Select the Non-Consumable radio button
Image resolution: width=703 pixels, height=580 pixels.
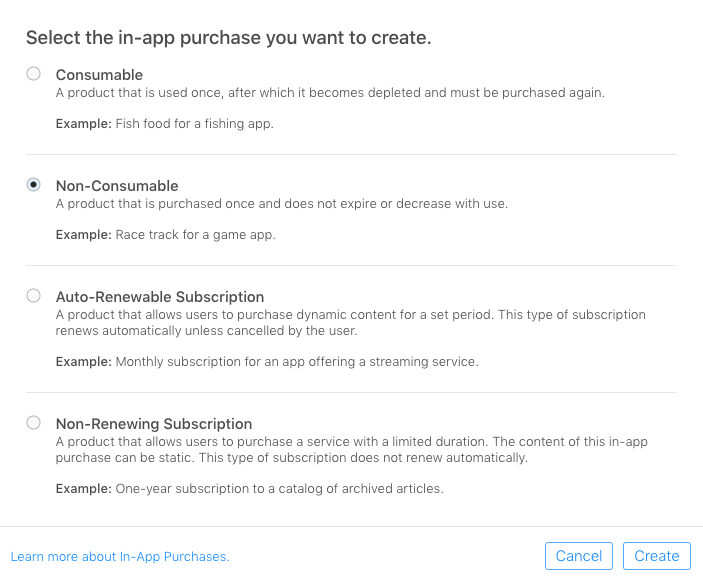pyautogui.click(x=34, y=185)
